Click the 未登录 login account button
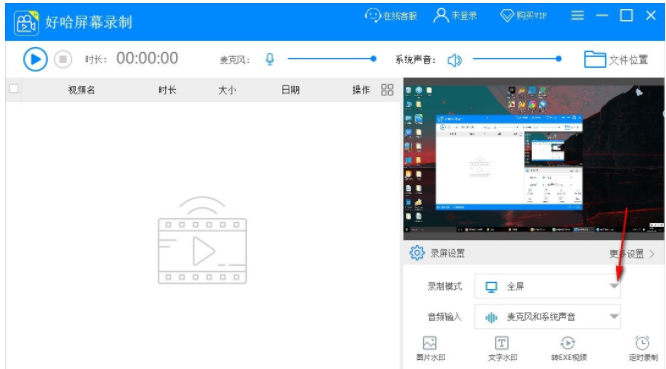Screen dimensions: 666x369 455,16
